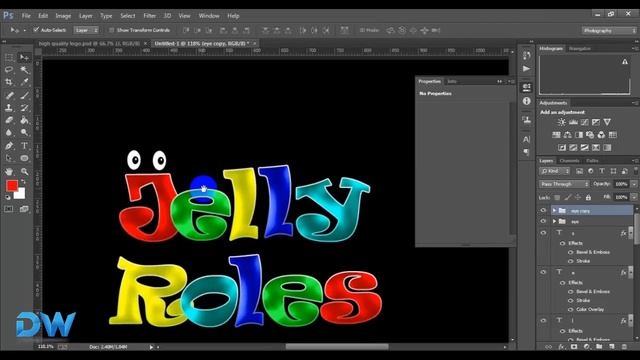This screenshot has width=640, height=360.
Task: Select the Paint Bucket tool
Action: [x=24, y=120]
